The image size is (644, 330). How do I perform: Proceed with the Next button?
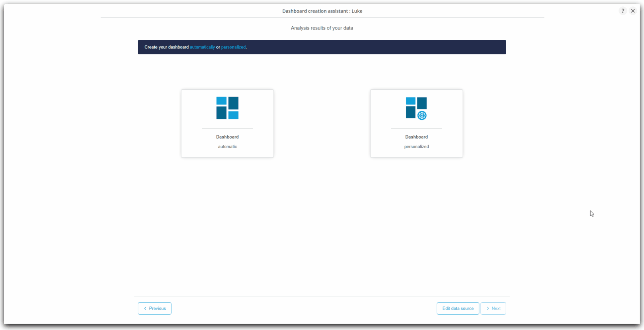click(x=493, y=308)
